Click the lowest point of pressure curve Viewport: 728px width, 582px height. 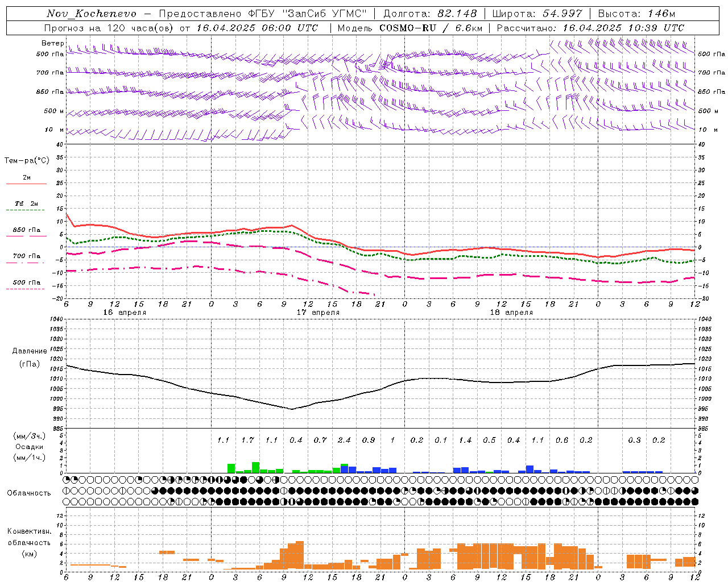(x=292, y=409)
